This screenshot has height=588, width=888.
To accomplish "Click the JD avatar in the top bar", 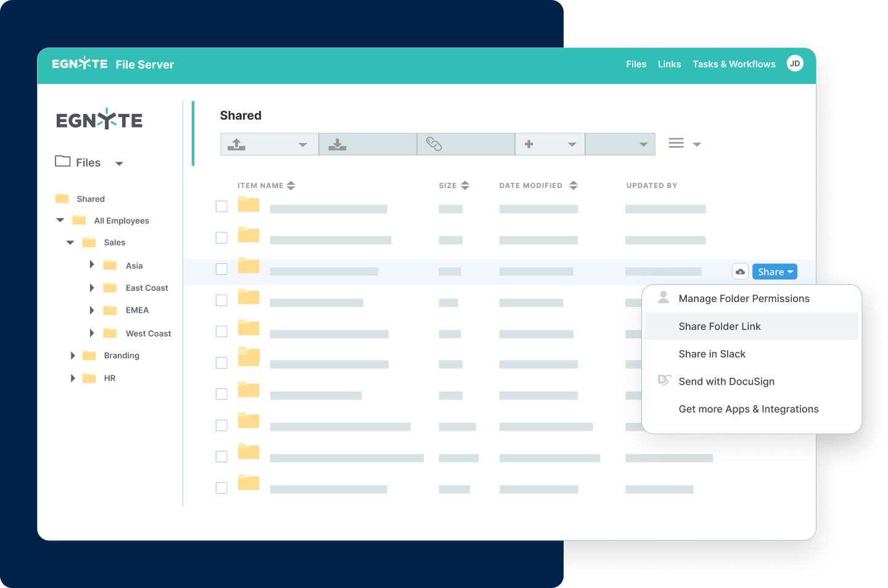I will 795,63.
